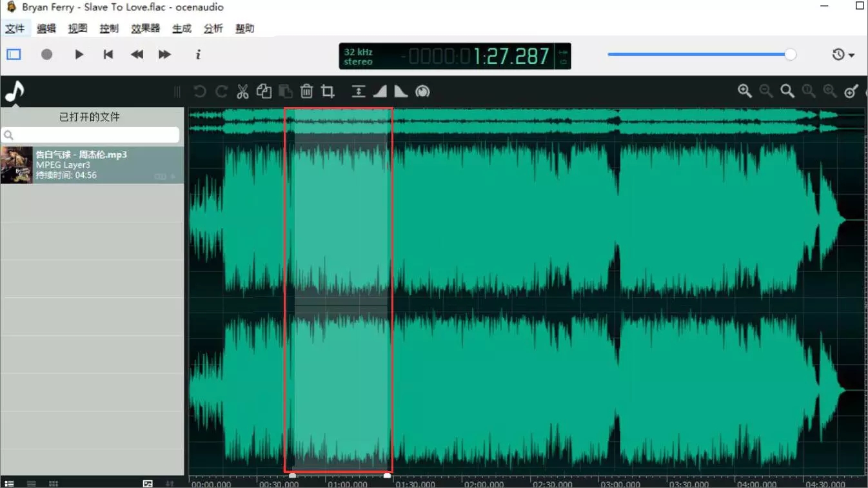
Task: Toggle compact list view in file panel
Action: (x=30, y=483)
